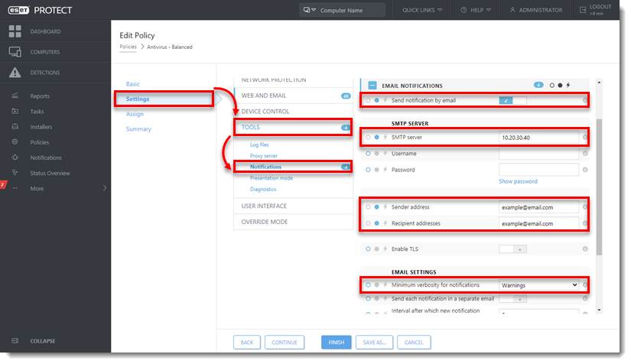Click lightning icon in Email Notifications header
The image size is (631, 364).
(x=568, y=85)
